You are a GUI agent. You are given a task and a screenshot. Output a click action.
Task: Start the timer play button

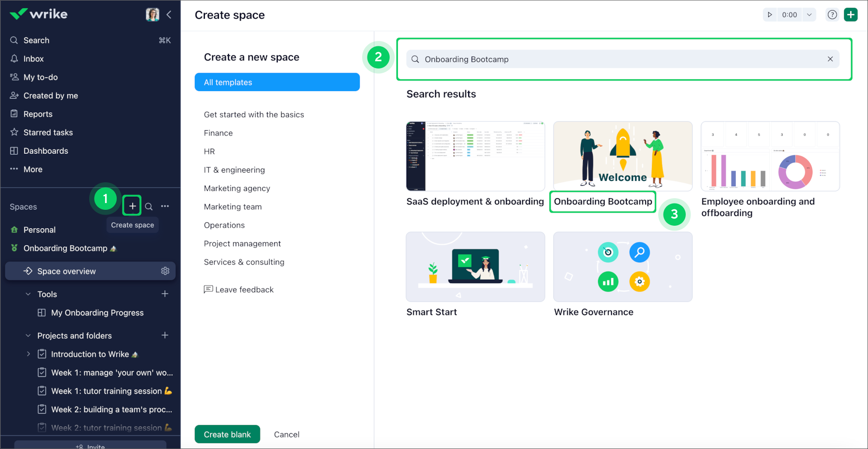coord(770,15)
